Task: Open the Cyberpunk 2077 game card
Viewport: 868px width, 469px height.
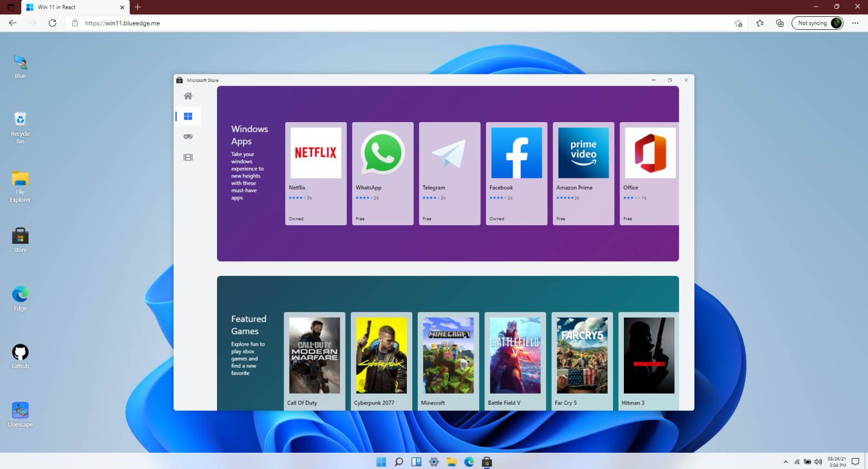Action: pyautogui.click(x=381, y=361)
